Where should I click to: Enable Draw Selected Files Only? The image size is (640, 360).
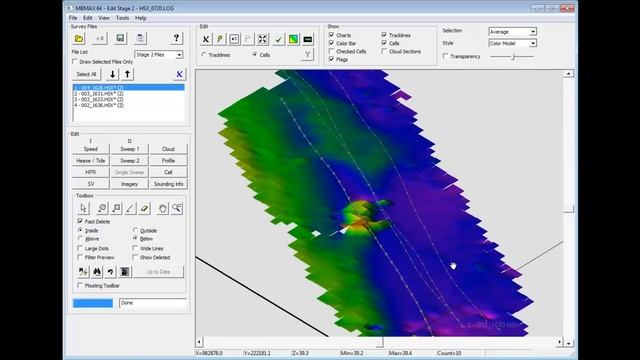tap(75, 62)
